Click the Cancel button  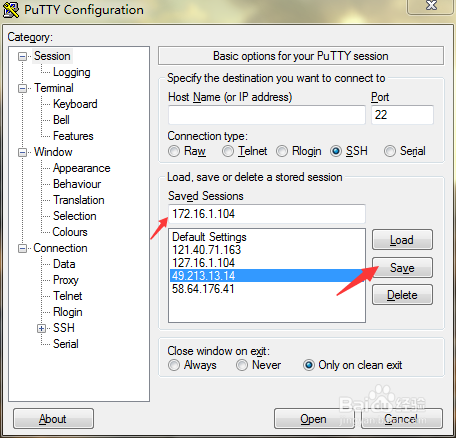pos(402,419)
